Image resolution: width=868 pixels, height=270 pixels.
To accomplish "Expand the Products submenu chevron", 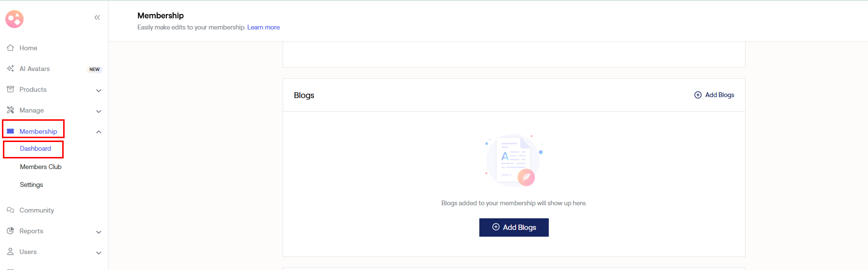I will [x=98, y=90].
